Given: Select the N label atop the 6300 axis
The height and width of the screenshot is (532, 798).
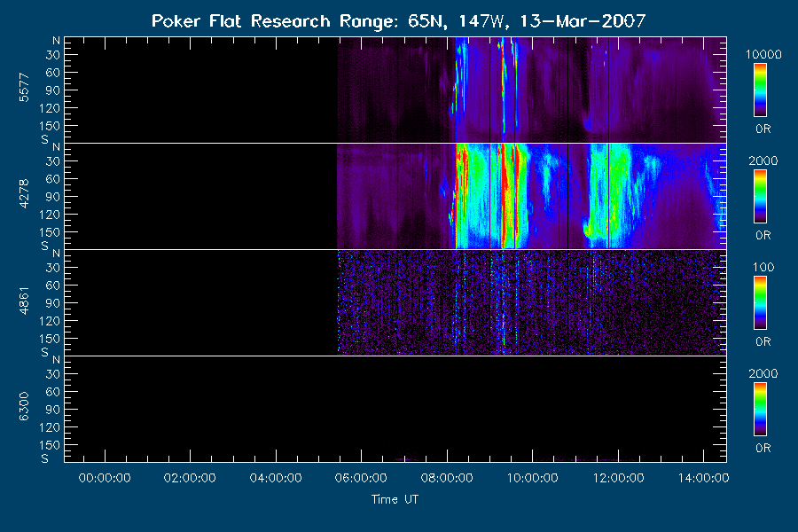Looking at the screenshot, I should (56, 360).
